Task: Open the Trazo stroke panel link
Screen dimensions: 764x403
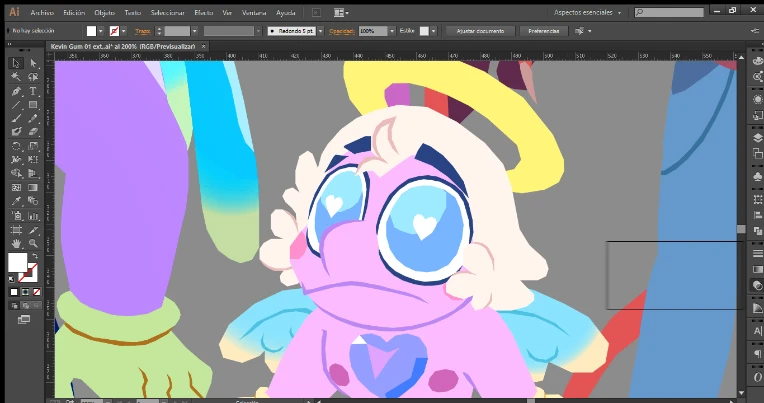Action: [x=143, y=31]
